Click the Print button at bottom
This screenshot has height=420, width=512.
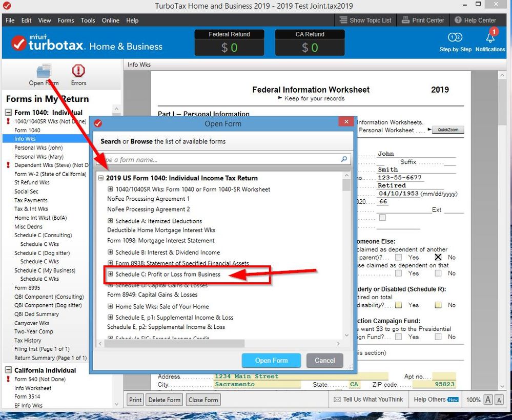[x=135, y=400]
